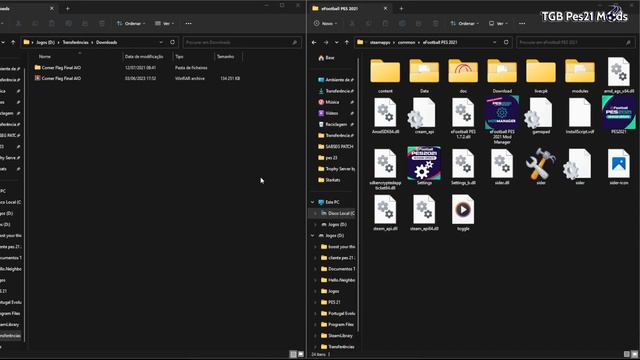The image size is (640, 360).
Task: Add new tab in PES 2021 window
Action: coord(401,8)
